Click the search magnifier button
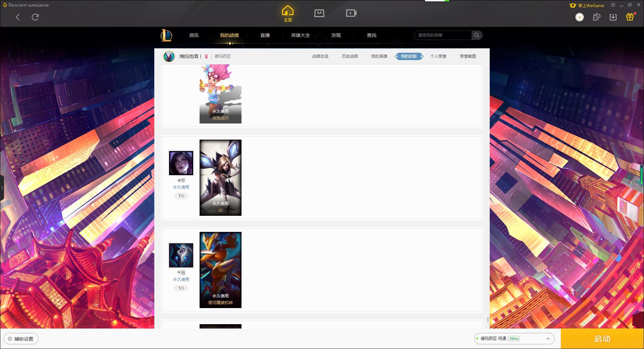 [x=477, y=35]
